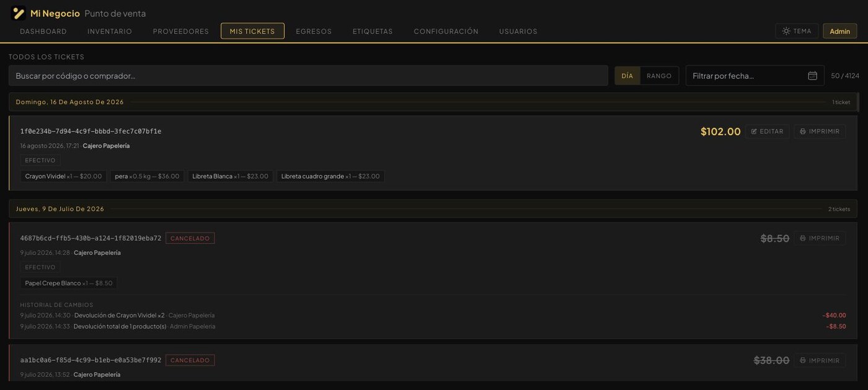868x390 pixels.
Task: Click the 50 / 4124 ticket counter
Action: coord(845,76)
